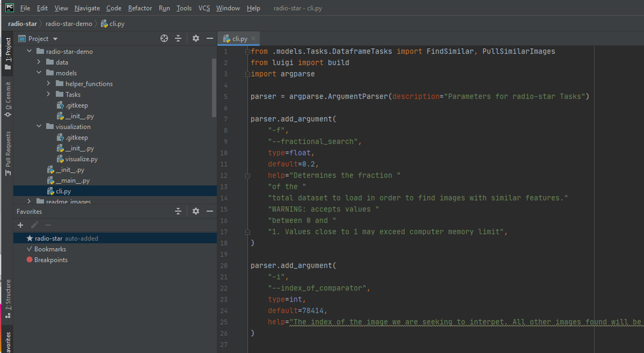Open the Tools menu
Screen dimensions: 644x353
tap(184, 8)
